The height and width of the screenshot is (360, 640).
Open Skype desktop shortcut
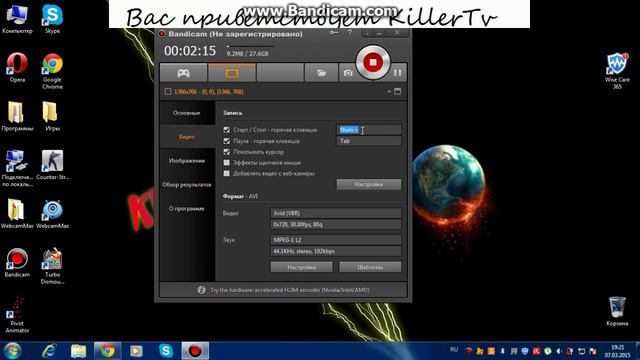pos(52,19)
